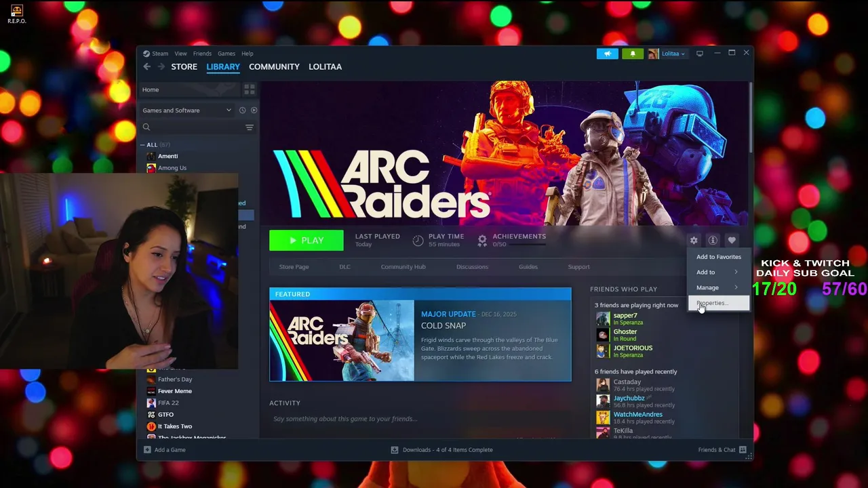Click Ghoster's avatar

point(603,335)
